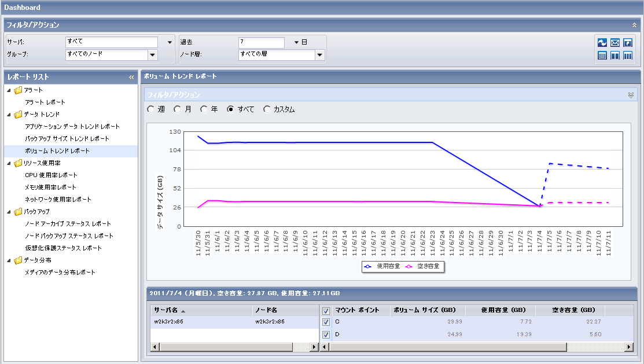Viewport: 644px width, 364px height.
Task: Click the 使用容量 (GB) column header
Action: pos(501,310)
